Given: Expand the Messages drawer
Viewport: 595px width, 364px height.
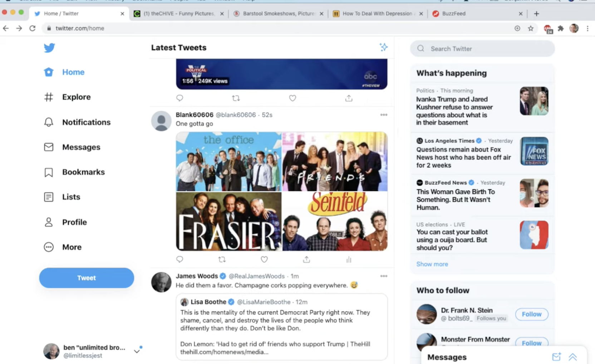Looking at the screenshot, I should point(573,357).
